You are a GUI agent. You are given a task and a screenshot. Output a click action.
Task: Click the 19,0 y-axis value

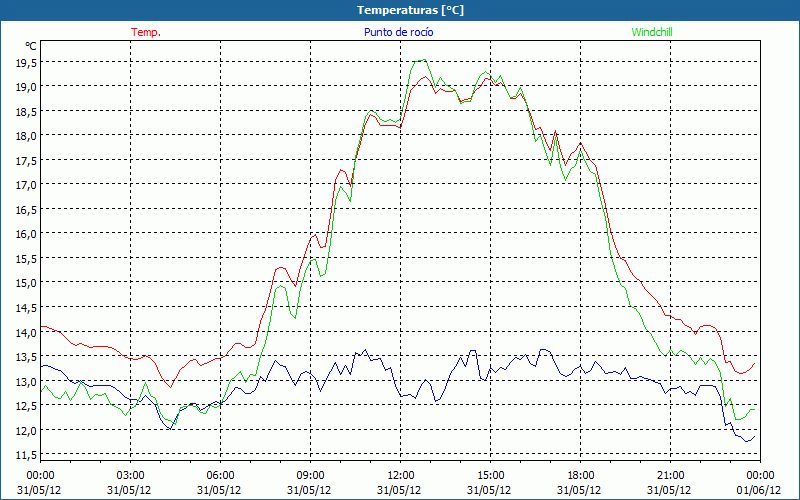26,87
